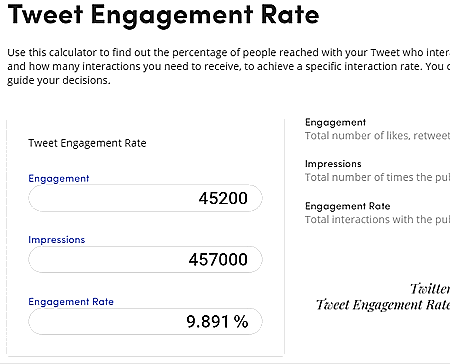
Task: Click the blue Engagement label above first field
Action: point(59,179)
